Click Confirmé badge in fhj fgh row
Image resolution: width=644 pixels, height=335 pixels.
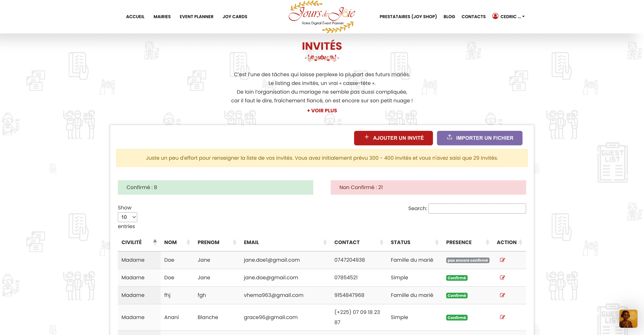click(457, 295)
